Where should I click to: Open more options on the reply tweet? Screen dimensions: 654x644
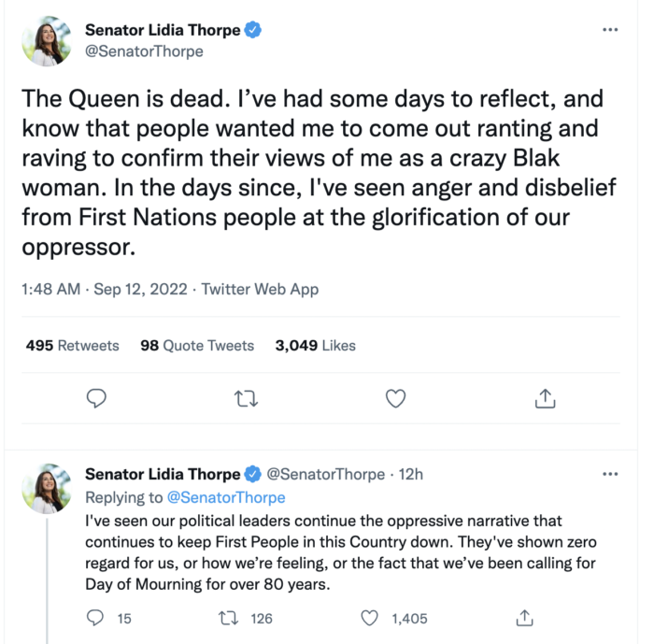(610, 474)
